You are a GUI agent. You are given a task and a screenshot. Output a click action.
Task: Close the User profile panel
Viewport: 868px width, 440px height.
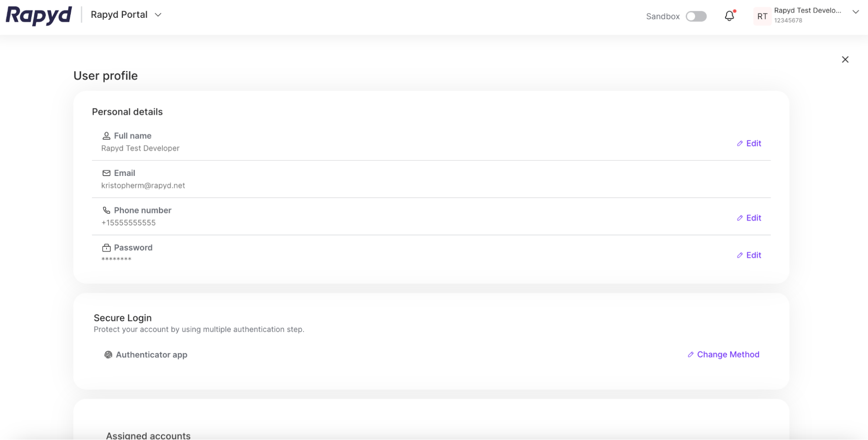point(845,60)
